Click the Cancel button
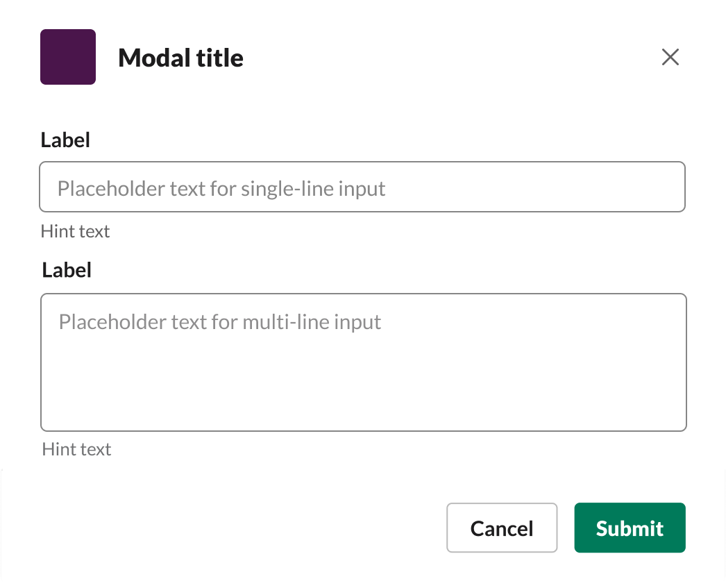 (502, 528)
